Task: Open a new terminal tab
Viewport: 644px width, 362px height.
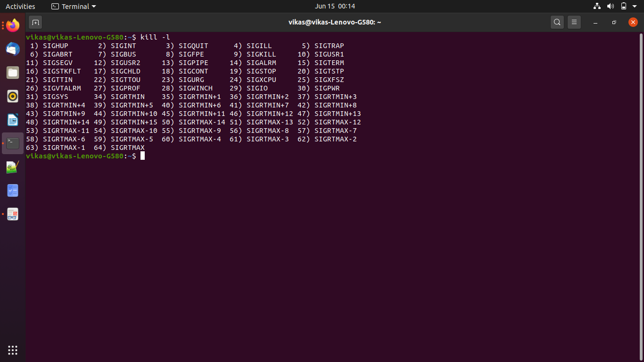Action: pos(35,22)
